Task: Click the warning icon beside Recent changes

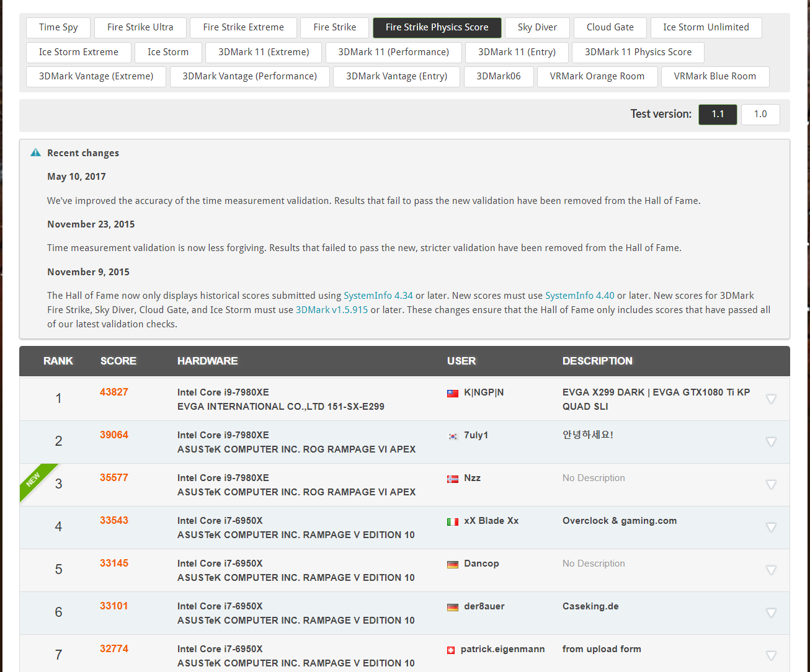Action: click(36, 153)
